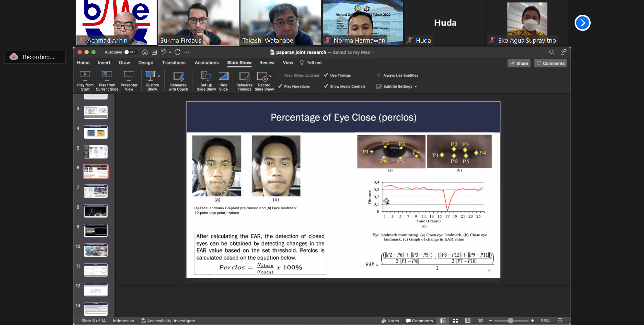Click Rehearse with Coach icon

click(178, 76)
